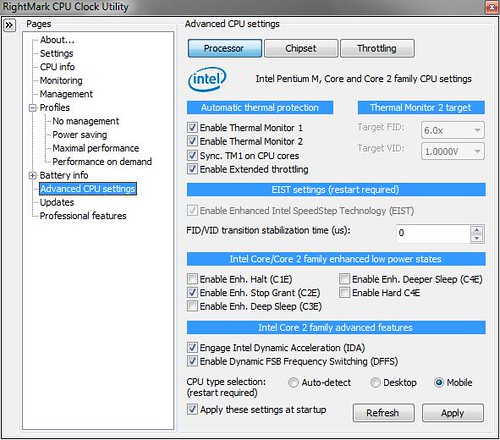
Task: Increase FID/VID stabilization time with up arrow
Action: point(477,230)
